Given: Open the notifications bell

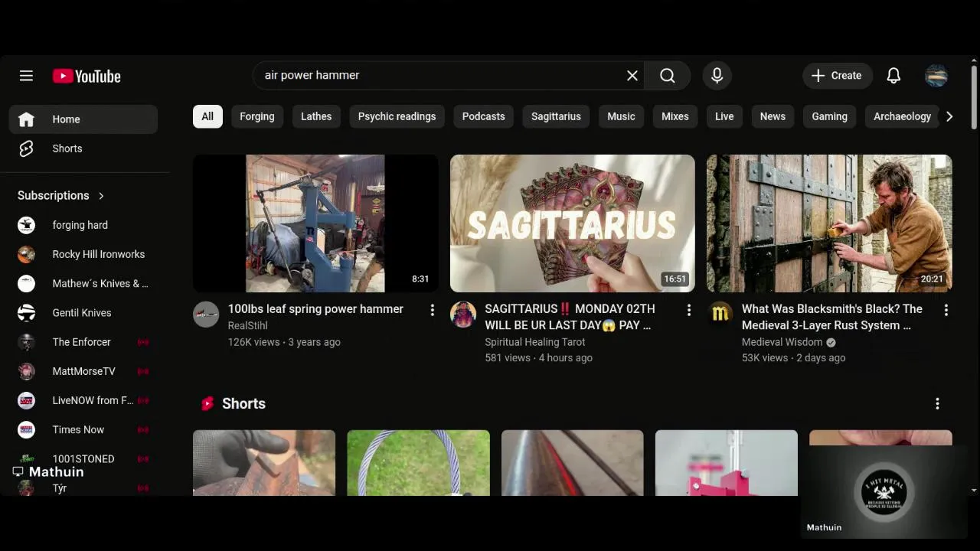Looking at the screenshot, I should [x=893, y=76].
